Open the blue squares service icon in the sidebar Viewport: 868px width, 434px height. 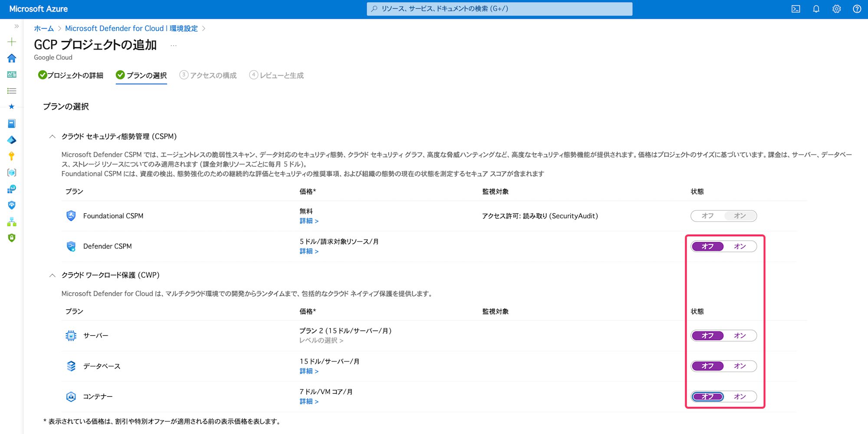pos(12,189)
